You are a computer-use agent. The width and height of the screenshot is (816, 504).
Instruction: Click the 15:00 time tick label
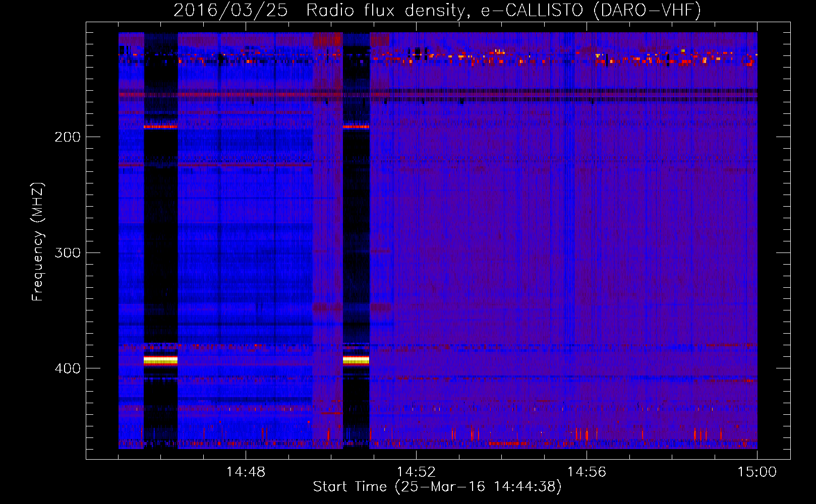point(757,472)
